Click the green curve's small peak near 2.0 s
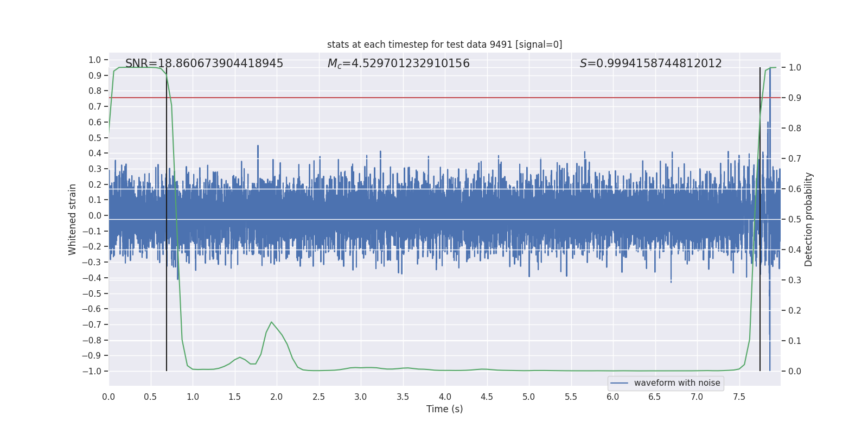 (x=271, y=322)
